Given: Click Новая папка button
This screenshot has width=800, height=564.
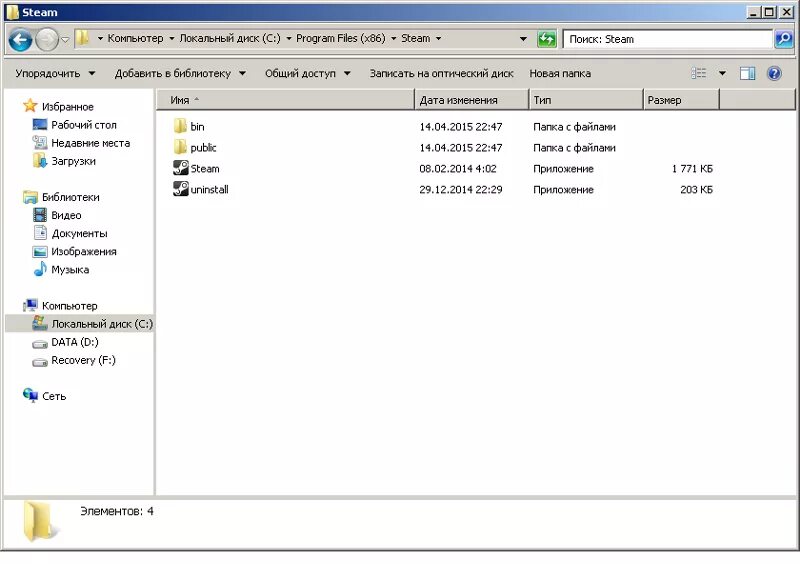Looking at the screenshot, I should (x=560, y=73).
